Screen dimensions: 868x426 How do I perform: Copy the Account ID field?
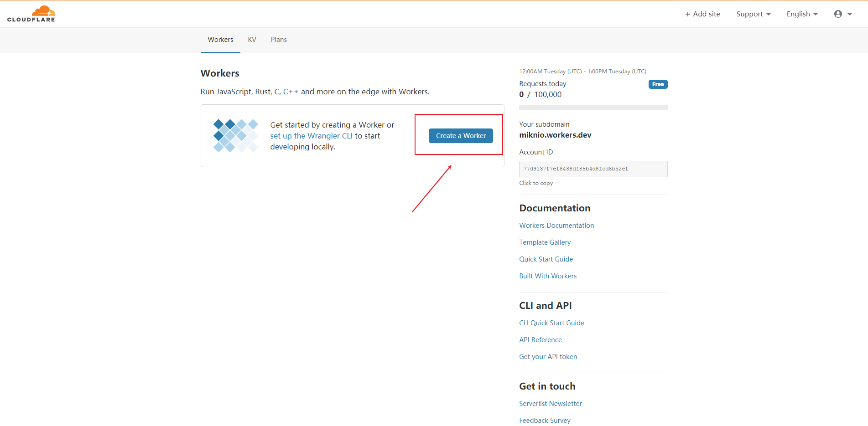click(593, 169)
